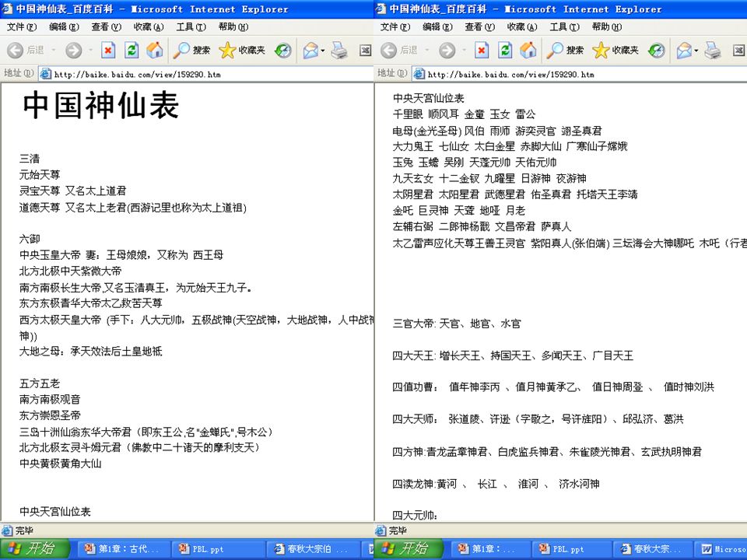Click the 开始 Start button on right taskbar
This screenshot has height=560, width=747.
click(409, 549)
